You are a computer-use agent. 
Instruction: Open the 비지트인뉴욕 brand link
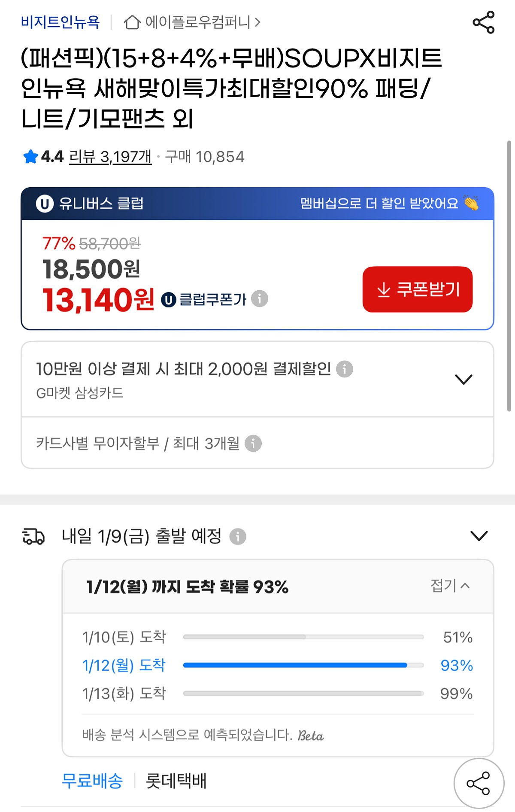pyautogui.click(x=60, y=22)
